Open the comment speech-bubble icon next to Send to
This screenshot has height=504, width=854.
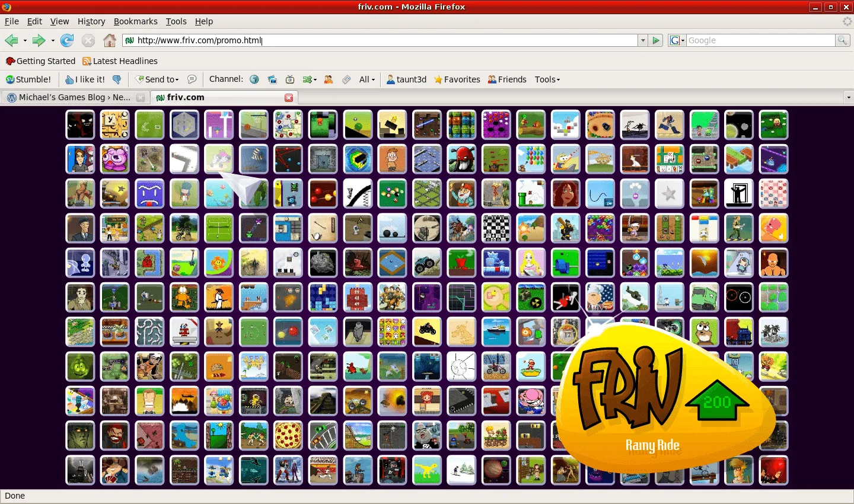(x=191, y=79)
